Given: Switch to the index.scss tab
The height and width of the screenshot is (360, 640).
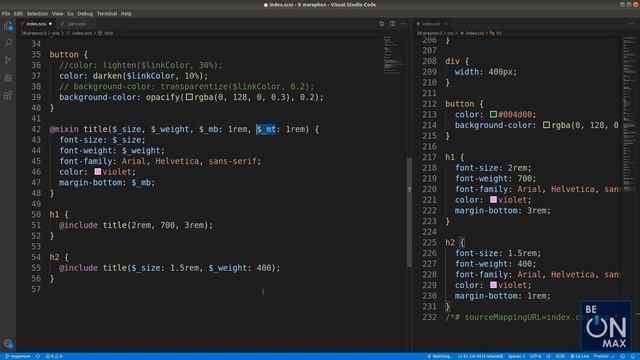Looking at the screenshot, I should click(36, 24).
